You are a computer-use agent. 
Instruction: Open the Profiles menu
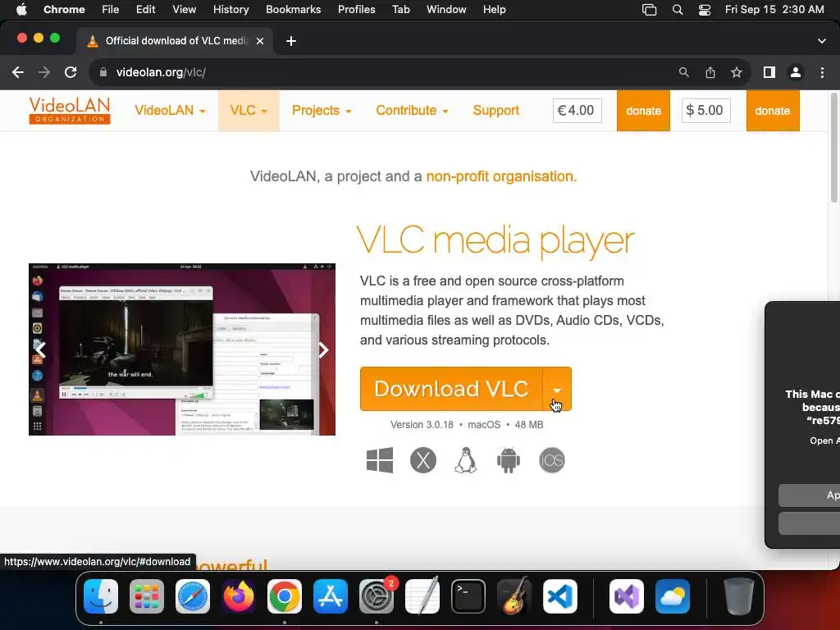click(x=356, y=10)
